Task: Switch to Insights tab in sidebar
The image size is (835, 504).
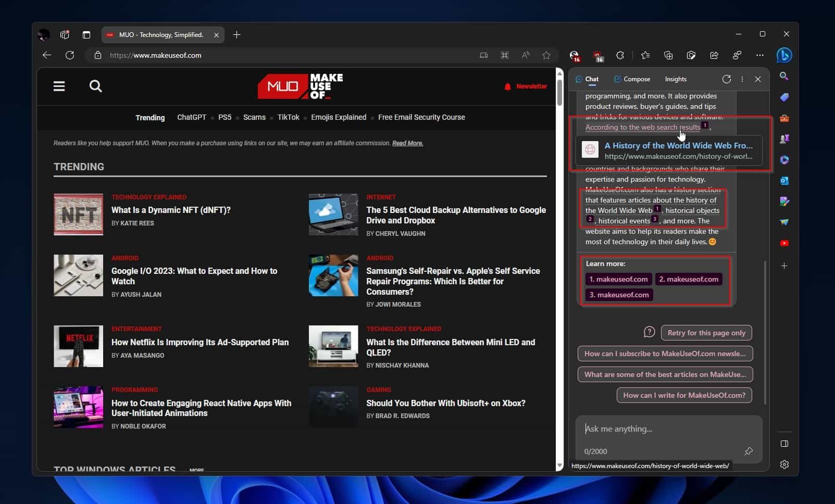Action: [676, 79]
